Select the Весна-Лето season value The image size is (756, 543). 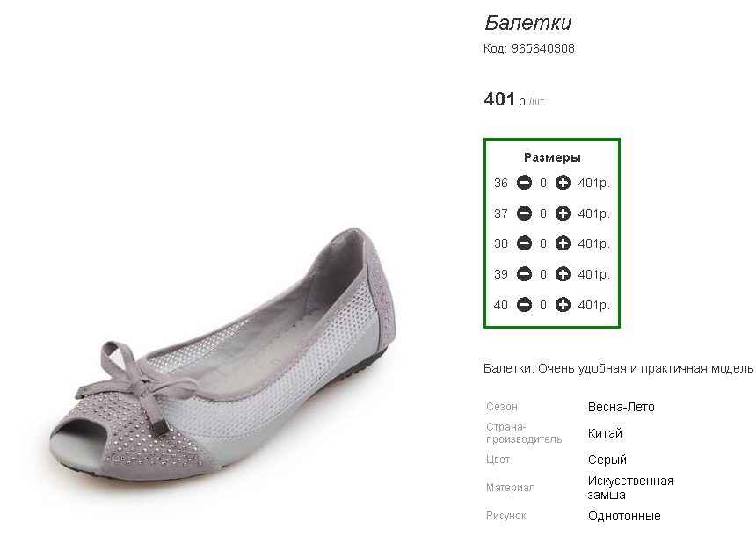(x=621, y=407)
